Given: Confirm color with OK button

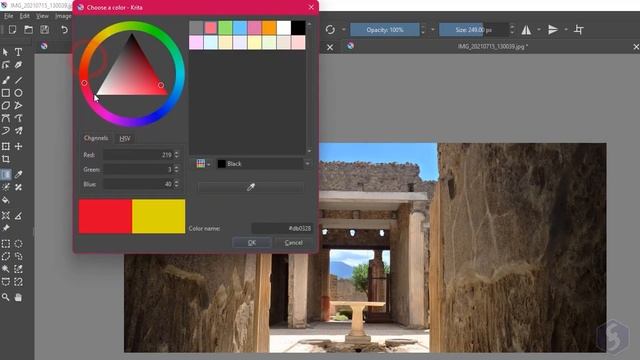Looking at the screenshot, I should coord(252,242).
